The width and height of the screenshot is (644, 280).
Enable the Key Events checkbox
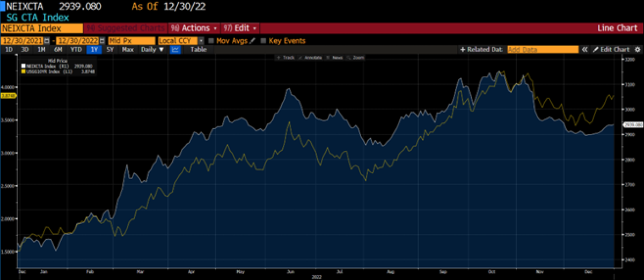point(264,41)
